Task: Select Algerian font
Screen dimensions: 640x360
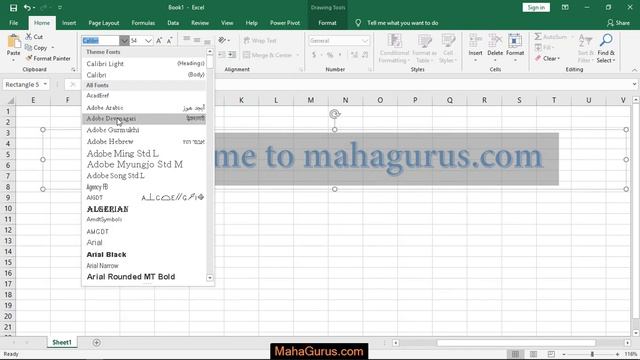Action: pyautogui.click(x=145, y=209)
